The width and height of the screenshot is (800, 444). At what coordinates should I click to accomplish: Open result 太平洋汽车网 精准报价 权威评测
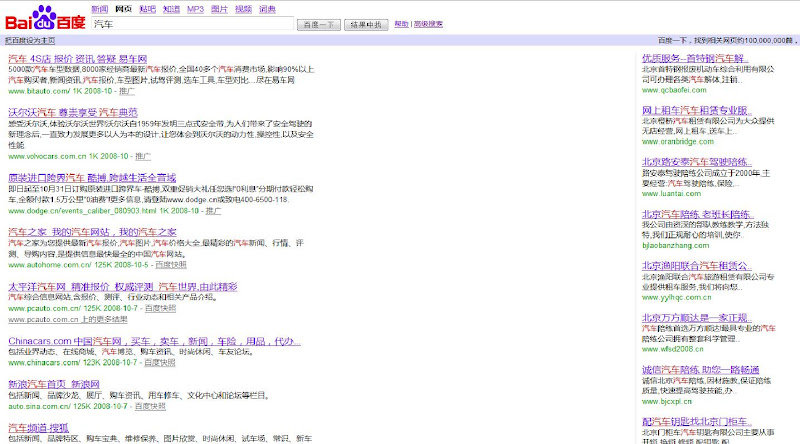click(122, 287)
